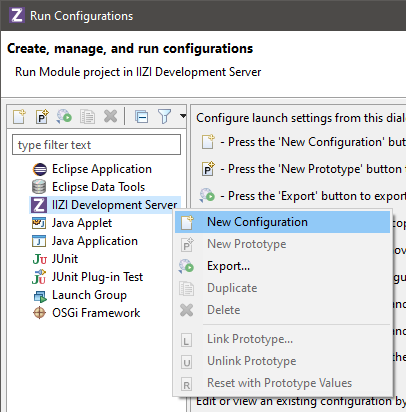406x412 pixels.
Task: Choose Reset with Prototype Values menu entry
Action: [282, 383]
